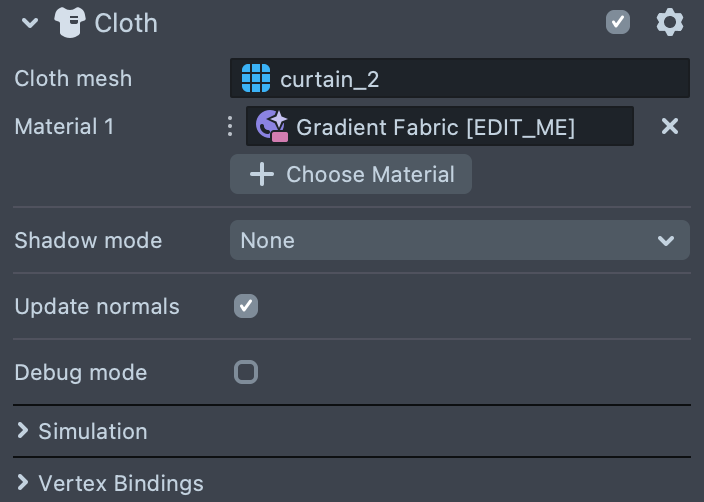Enable the Debug mode checkbox
This screenshot has width=704, height=502.
point(246,372)
